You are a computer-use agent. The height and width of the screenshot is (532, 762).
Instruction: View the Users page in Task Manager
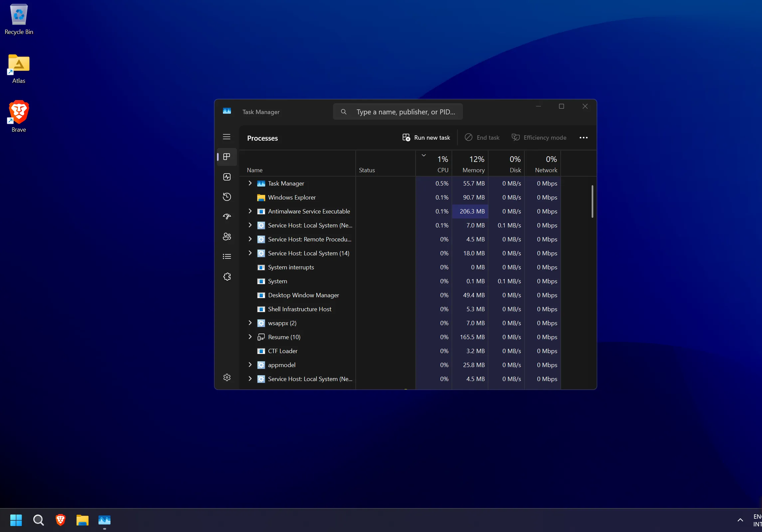pyautogui.click(x=227, y=237)
